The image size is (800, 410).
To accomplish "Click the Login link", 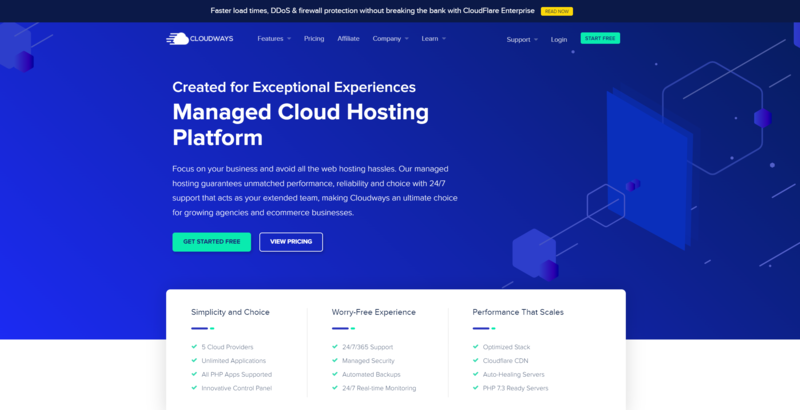I will tap(559, 40).
